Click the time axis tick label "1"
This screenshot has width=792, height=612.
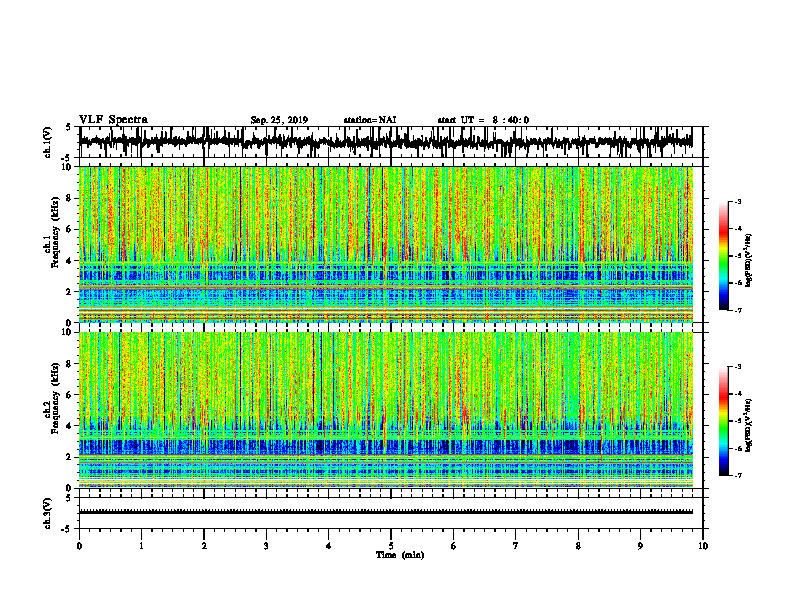pos(141,546)
